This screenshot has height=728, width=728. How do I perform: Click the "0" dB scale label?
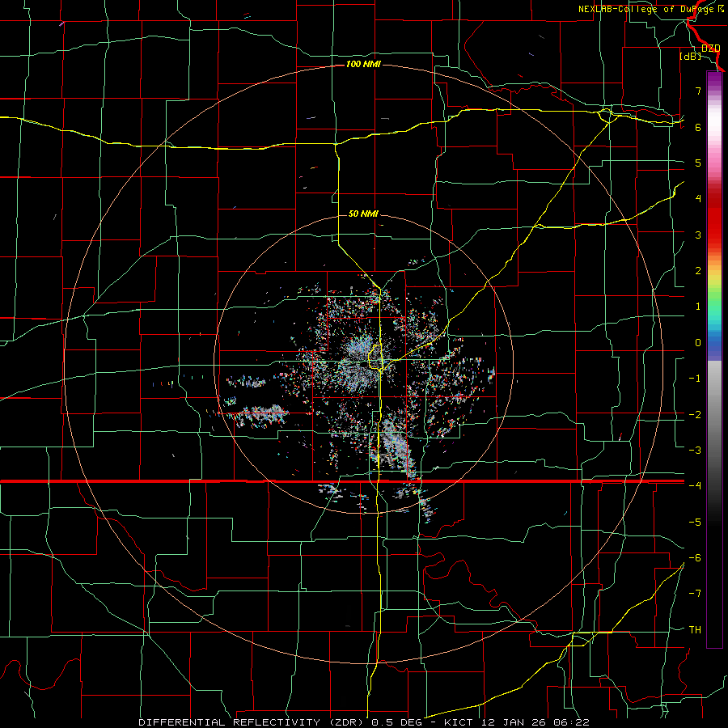698,343
